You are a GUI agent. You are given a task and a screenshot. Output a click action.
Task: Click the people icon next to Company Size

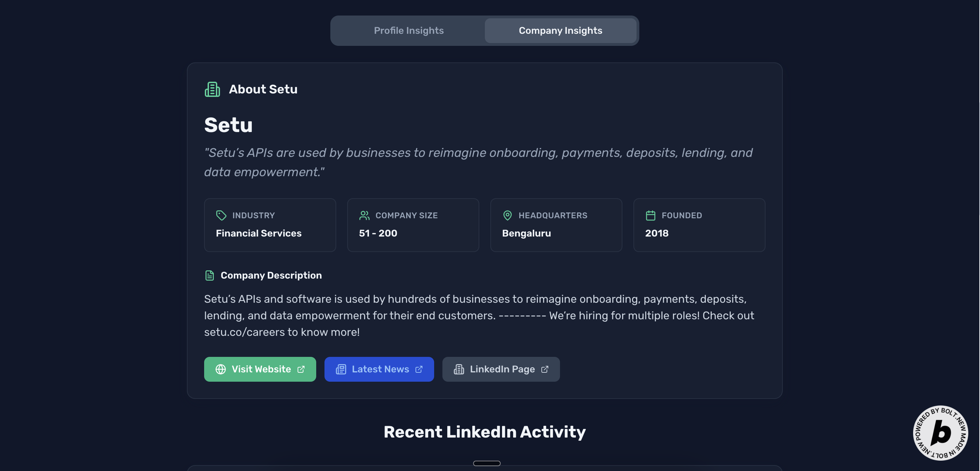pyautogui.click(x=364, y=216)
